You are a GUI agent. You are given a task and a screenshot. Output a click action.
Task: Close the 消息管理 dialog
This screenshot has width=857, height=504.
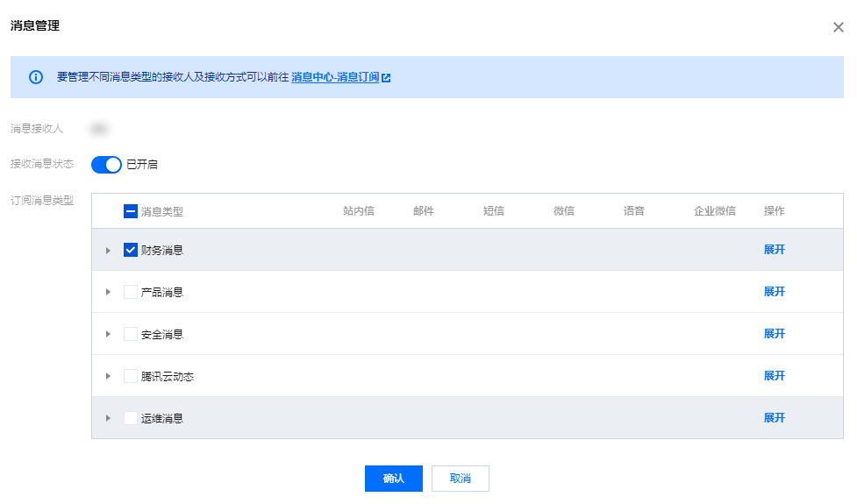pyautogui.click(x=838, y=27)
